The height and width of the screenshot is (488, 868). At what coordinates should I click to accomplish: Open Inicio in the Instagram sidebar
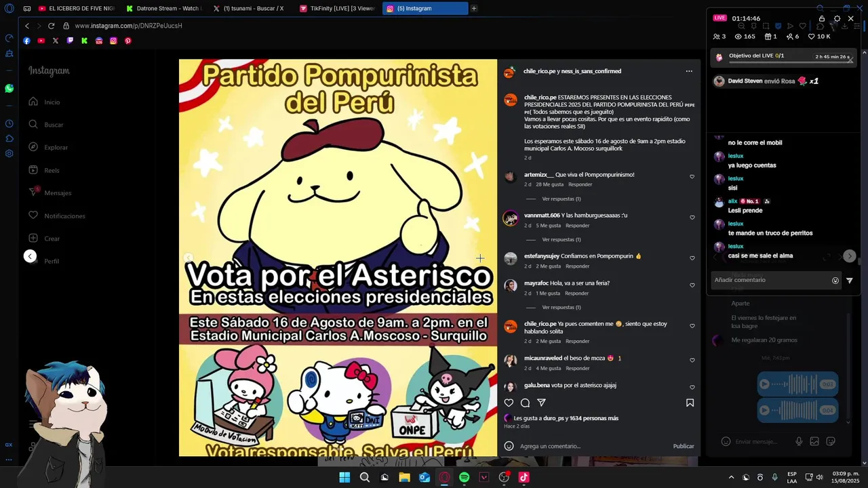45,102
